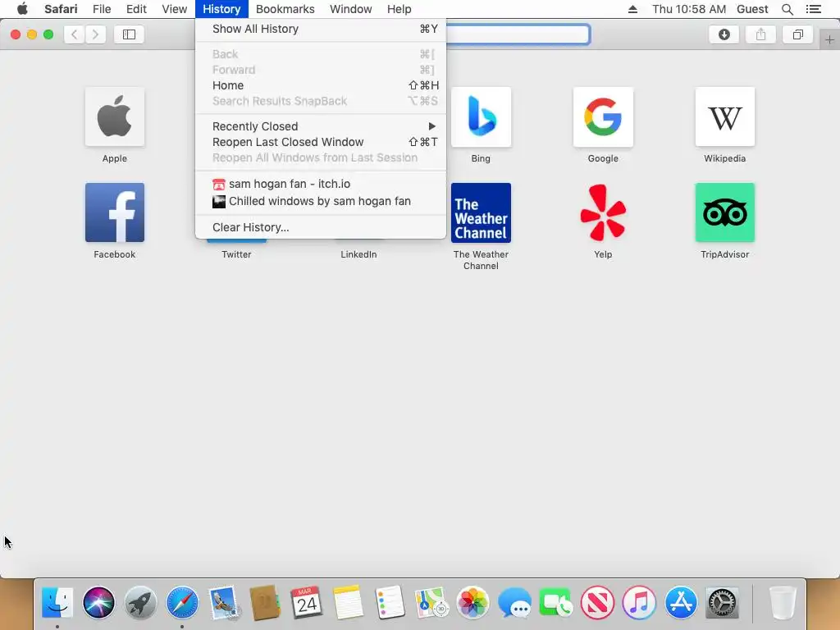Viewport: 840px width, 630px height.
Task: Click the eject icon in menu bar
Action: 632,9
